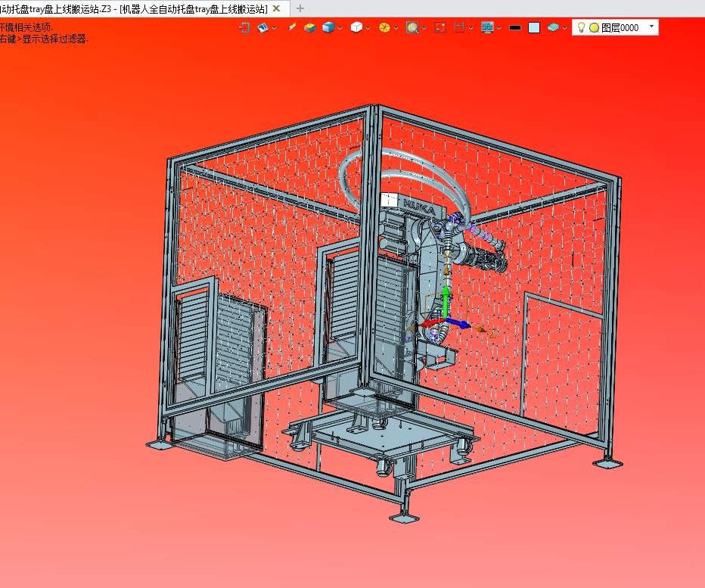705x588 pixels.
Task: Click the blue axis arrow of triad
Action: pos(458,323)
